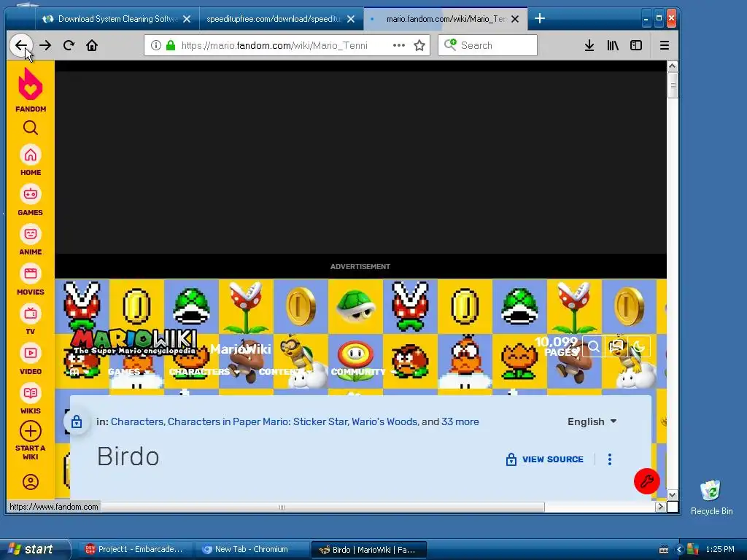The image size is (747, 560).
Task: Open the Library toolbar icon
Action: click(613, 45)
